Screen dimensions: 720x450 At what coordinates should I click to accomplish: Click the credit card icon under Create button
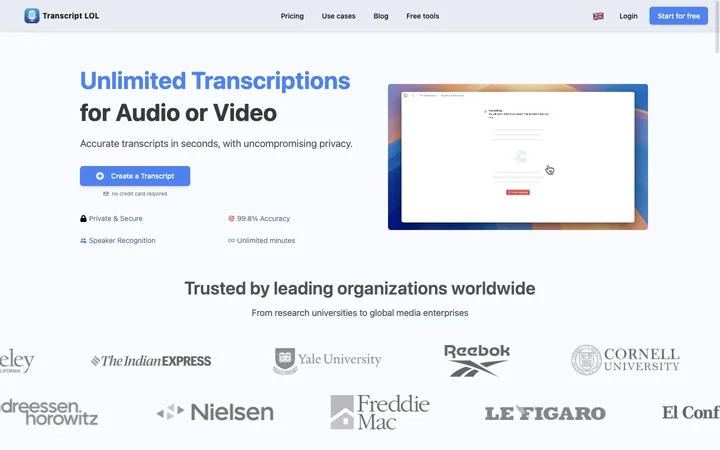(x=106, y=194)
